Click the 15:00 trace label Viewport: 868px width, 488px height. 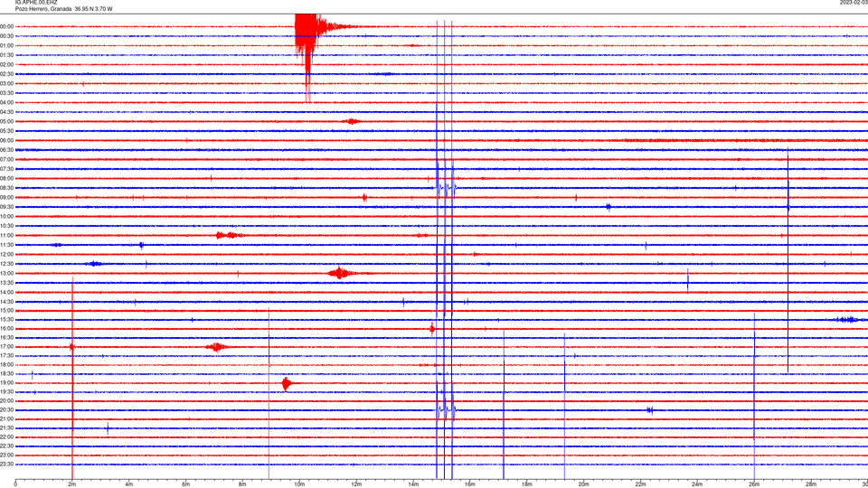coord(6,310)
